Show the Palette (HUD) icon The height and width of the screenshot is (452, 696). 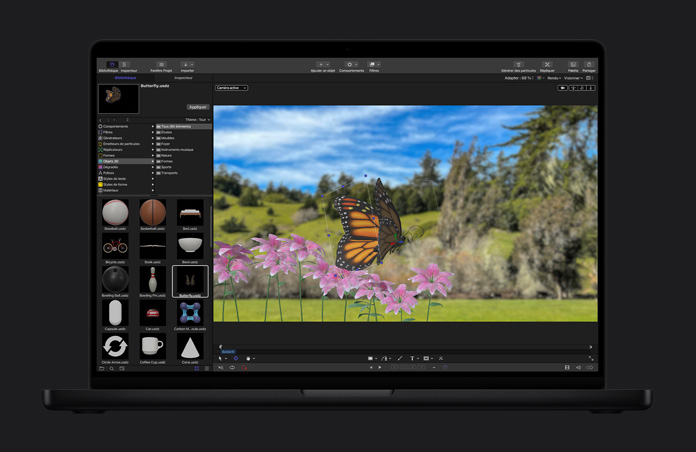(573, 65)
